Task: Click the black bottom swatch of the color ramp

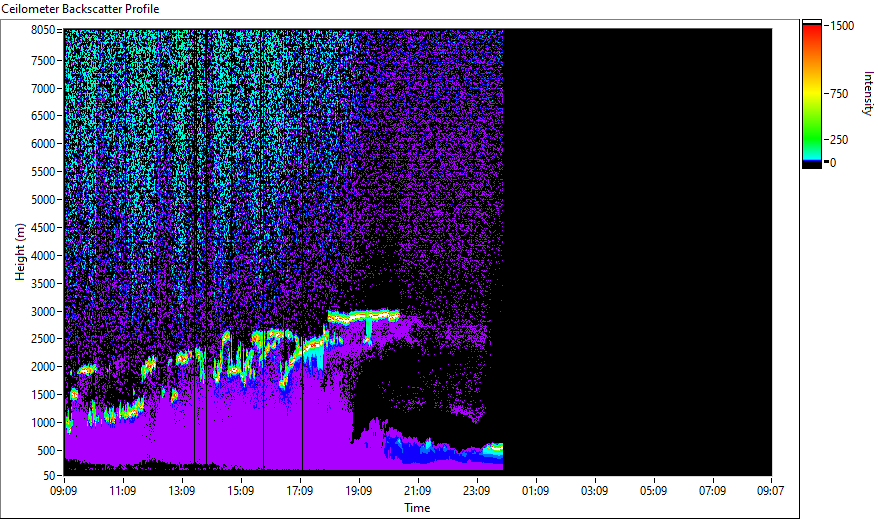Action: [x=812, y=165]
